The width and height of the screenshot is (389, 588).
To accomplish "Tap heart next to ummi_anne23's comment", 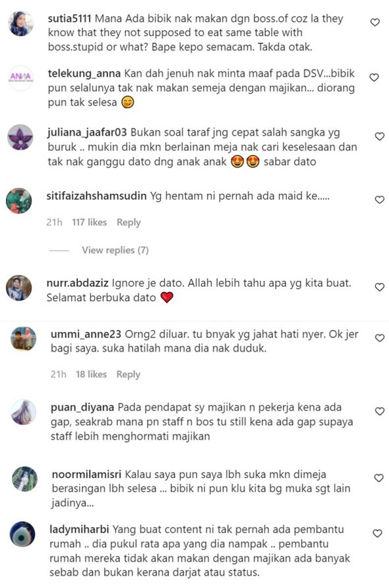I will click(380, 338).
